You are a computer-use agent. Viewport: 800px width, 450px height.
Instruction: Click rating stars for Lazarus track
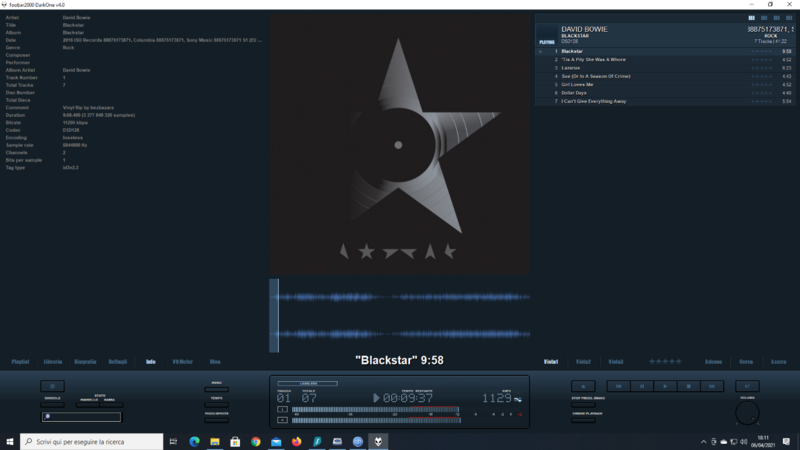(762, 68)
